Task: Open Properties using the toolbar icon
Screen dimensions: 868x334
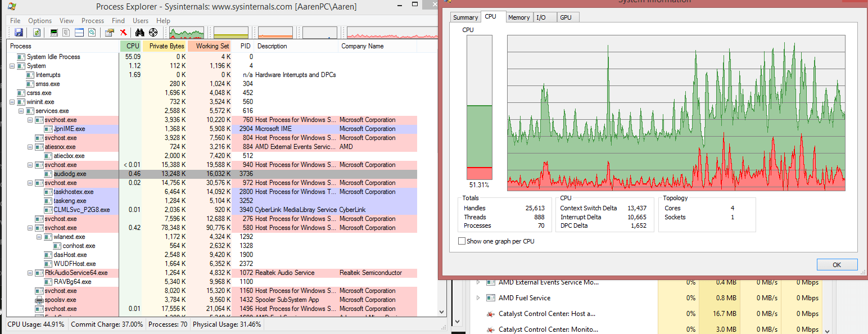Action: click(109, 32)
